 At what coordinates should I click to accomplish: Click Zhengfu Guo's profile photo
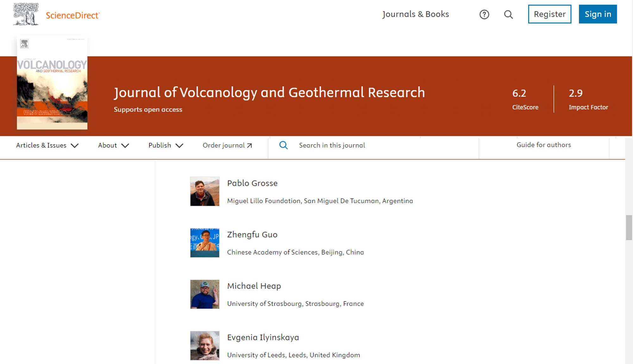coord(204,243)
